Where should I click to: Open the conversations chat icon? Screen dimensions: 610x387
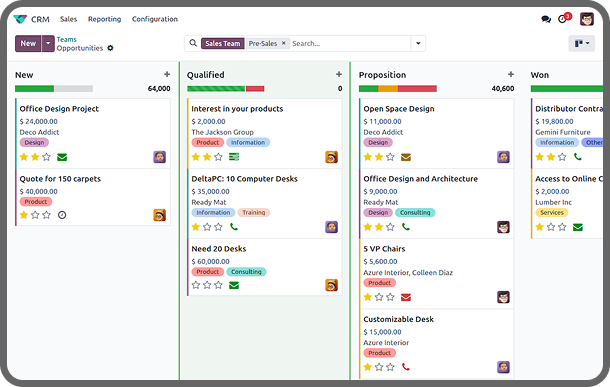(x=546, y=19)
